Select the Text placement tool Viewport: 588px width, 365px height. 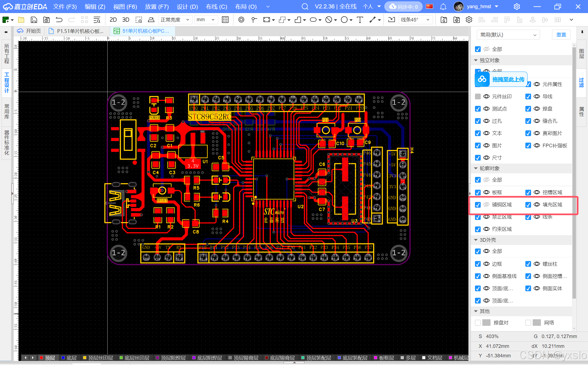coord(360,20)
